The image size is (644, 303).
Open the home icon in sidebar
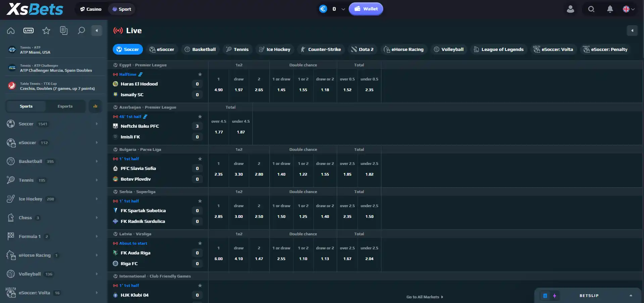pyautogui.click(x=11, y=31)
